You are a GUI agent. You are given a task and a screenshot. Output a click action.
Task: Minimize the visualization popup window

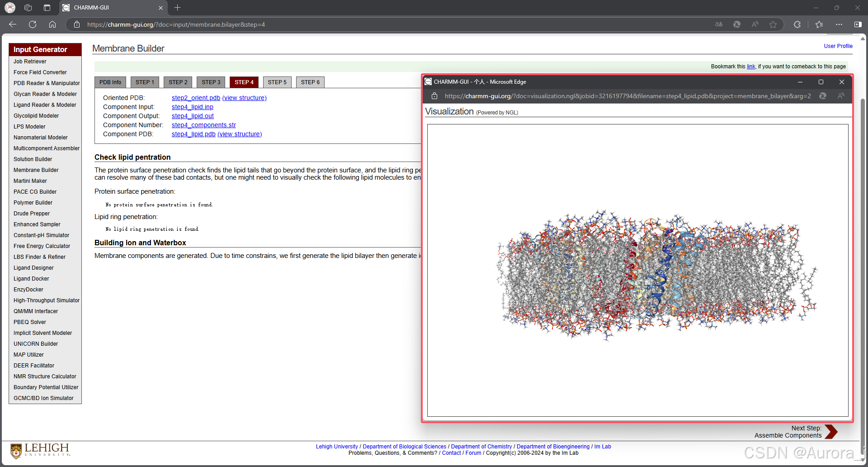[x=800, y=82]
